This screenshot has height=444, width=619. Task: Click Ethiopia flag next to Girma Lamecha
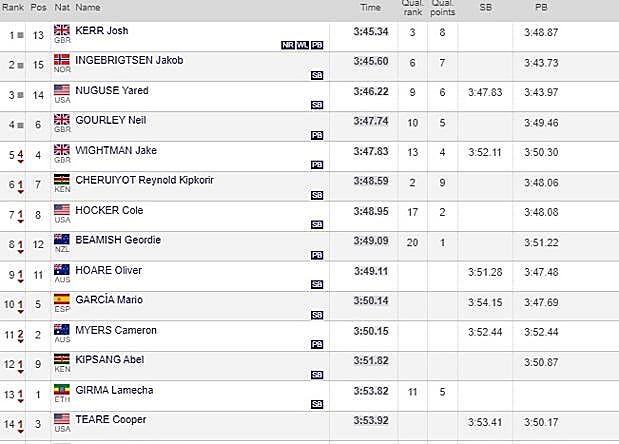[x=62, y=390]
